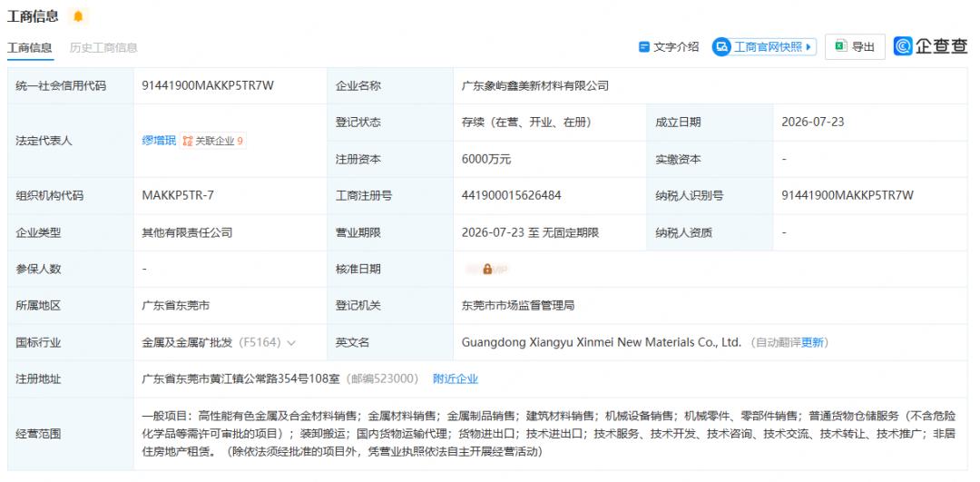980x482 pixels.
Task: Click the 文字介绍 document icon
Action: [643, 47]
